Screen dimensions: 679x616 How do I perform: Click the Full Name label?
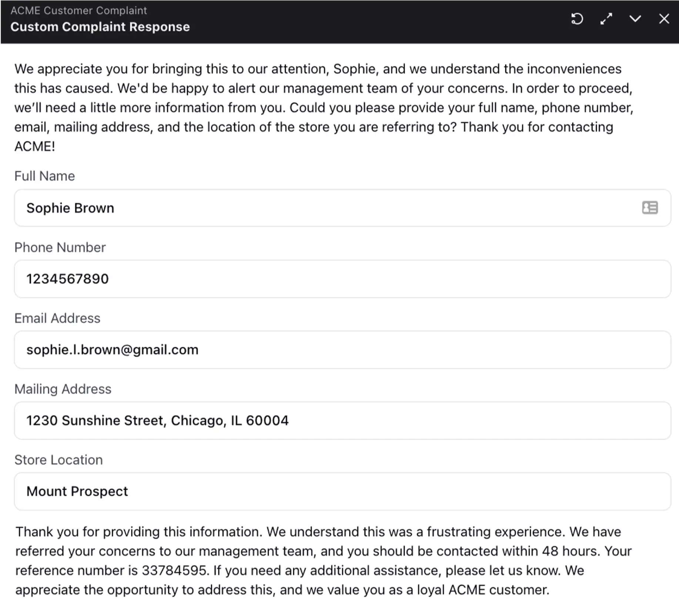pyautogui.click(x=44, y=176)
